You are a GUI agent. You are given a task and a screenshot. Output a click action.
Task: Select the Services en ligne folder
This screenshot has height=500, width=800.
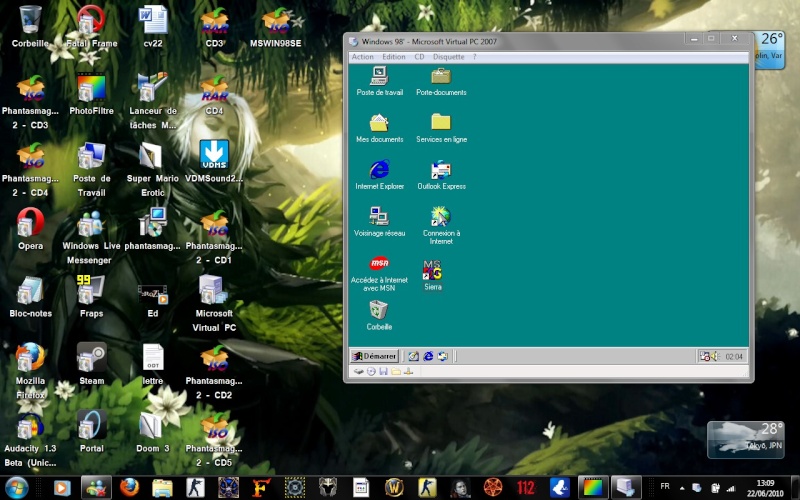pyautogui.click(x=441, y=128)
